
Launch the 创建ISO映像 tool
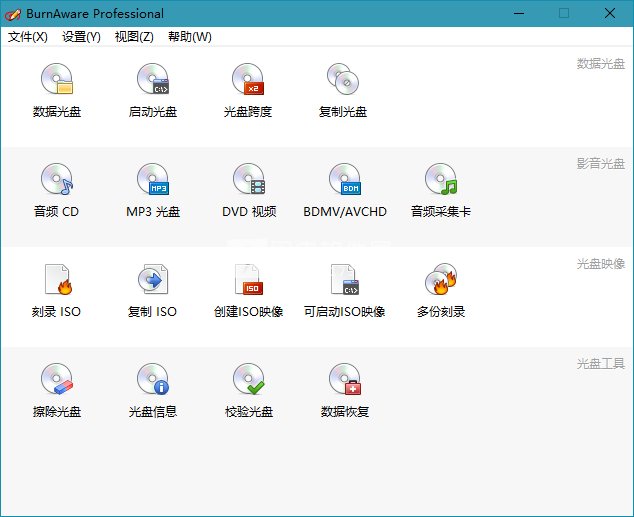[249, 290]
